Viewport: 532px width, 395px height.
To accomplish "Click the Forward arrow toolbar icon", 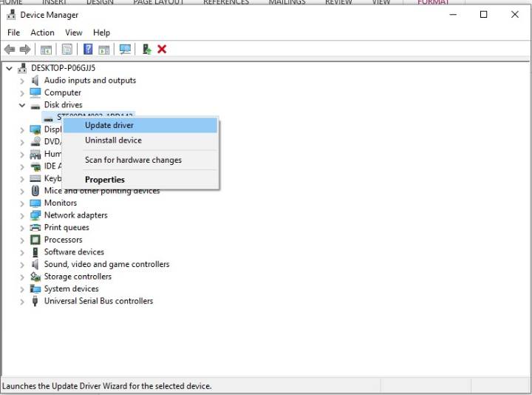I will [25, 50].
